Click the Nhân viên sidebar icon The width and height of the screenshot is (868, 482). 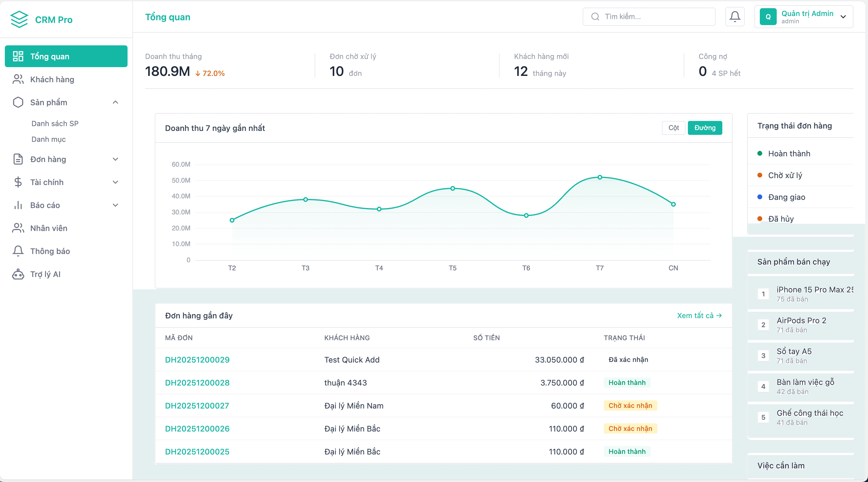(x=18, y=228)
